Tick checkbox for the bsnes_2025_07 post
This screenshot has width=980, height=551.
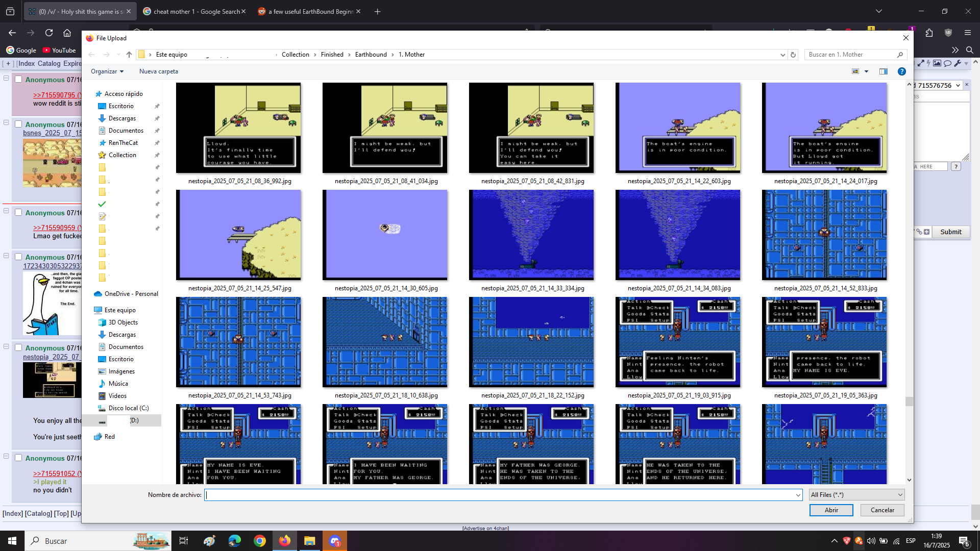pos(18,124)
